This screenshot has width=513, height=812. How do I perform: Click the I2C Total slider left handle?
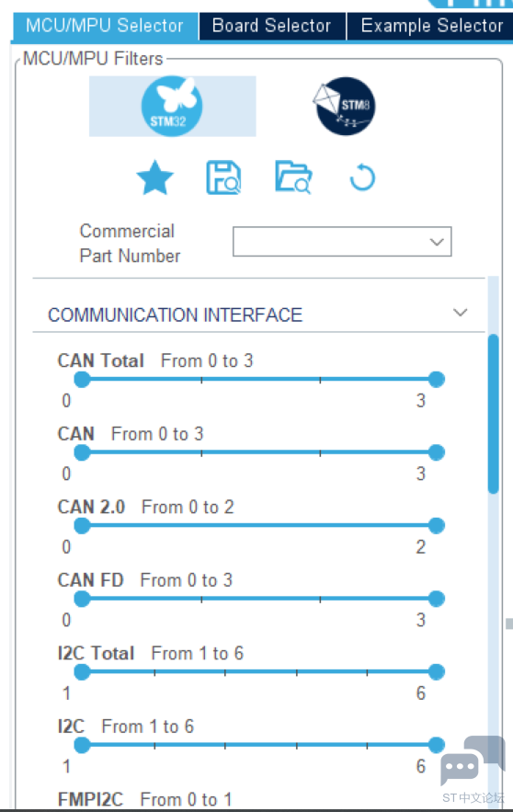click(x=82, y=672)
